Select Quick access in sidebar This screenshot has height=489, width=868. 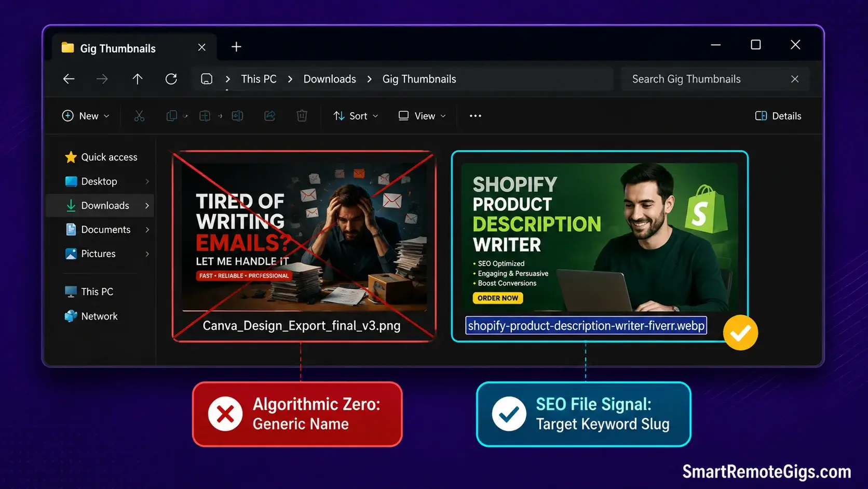101,157
